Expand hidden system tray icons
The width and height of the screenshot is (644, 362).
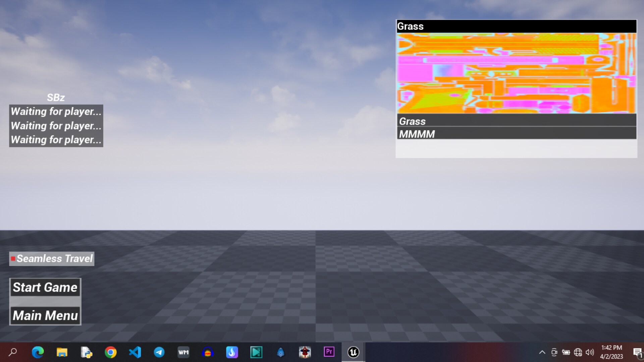pyautogui.click(x=542, y=352)
